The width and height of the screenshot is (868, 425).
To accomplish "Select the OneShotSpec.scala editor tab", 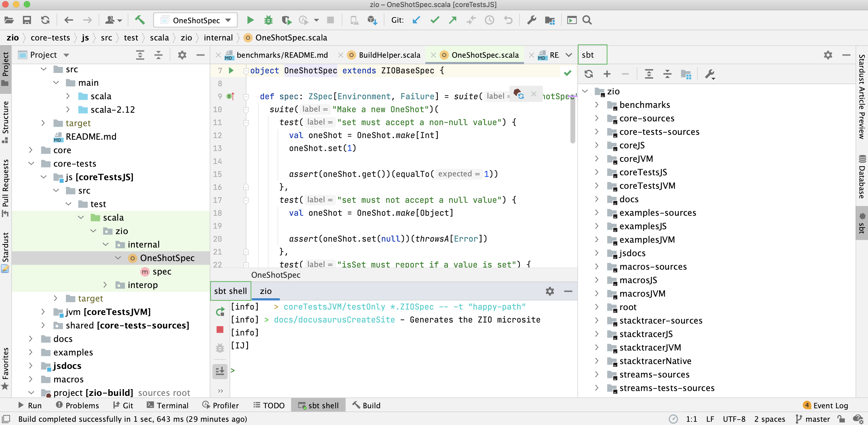I will point(484,54).
